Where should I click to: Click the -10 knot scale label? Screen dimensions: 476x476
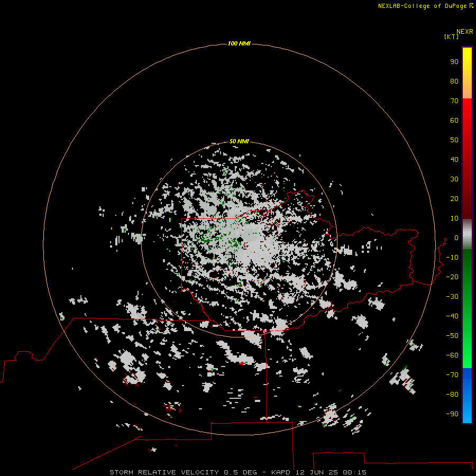tap(452, 258)
